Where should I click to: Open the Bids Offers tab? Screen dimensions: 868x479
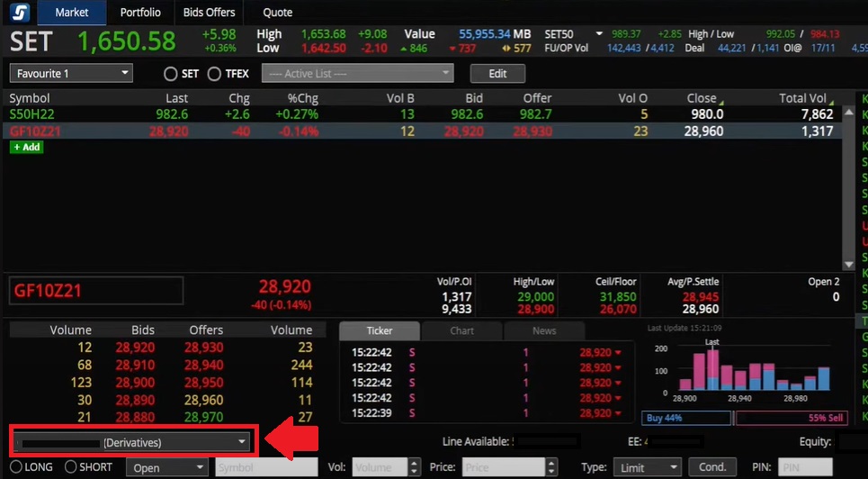[x=210, y=13]
